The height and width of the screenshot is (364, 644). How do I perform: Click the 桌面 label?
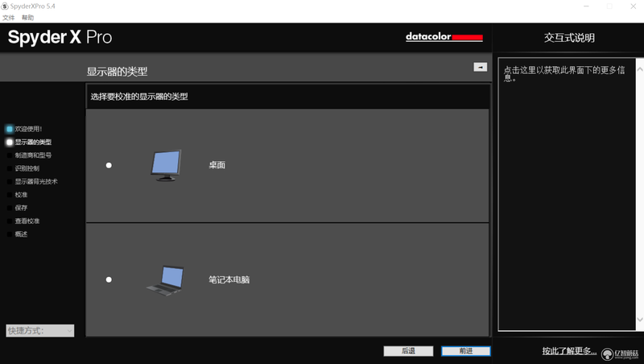pos(217,165)
